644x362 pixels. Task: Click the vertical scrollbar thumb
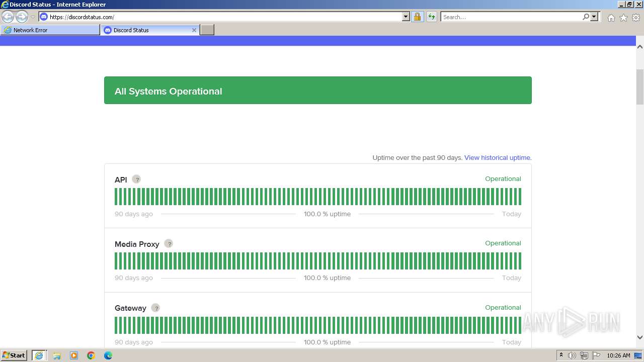(640, 87)
